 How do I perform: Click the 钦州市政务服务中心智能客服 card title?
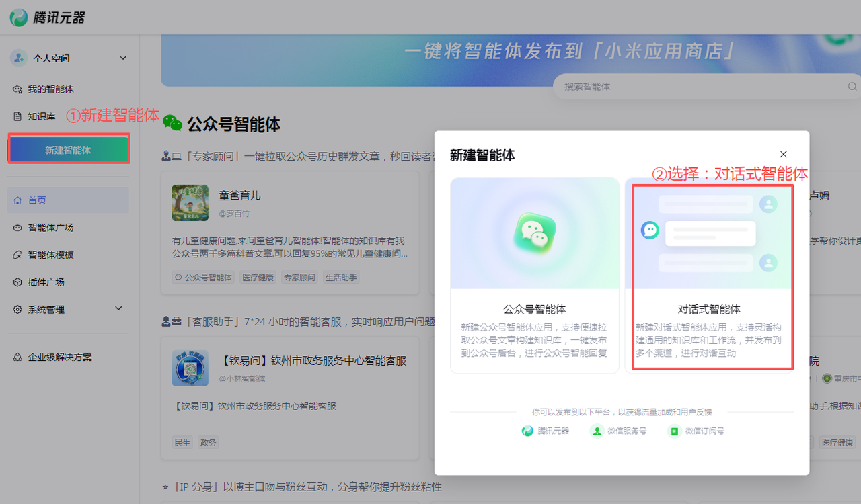click(x=313, y=361)
